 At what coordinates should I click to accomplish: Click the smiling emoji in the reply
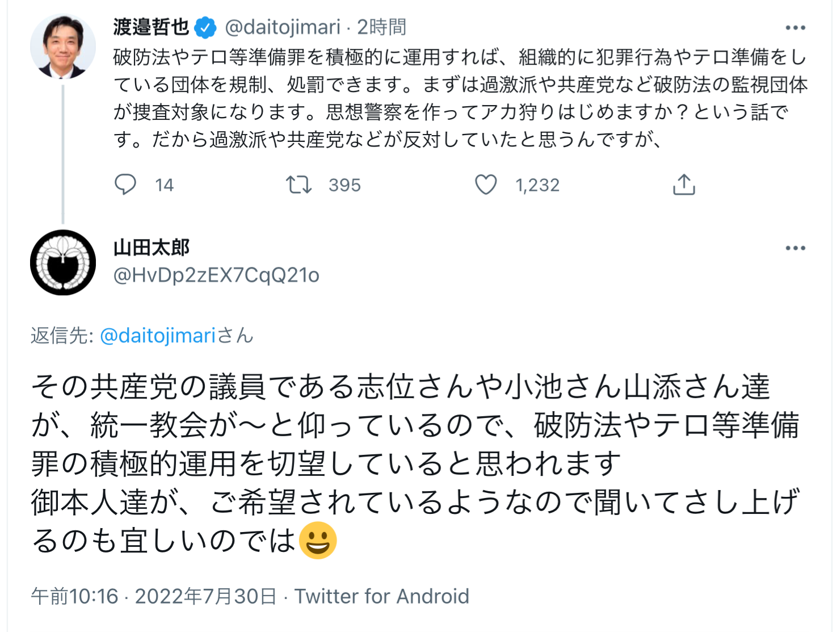318,540
